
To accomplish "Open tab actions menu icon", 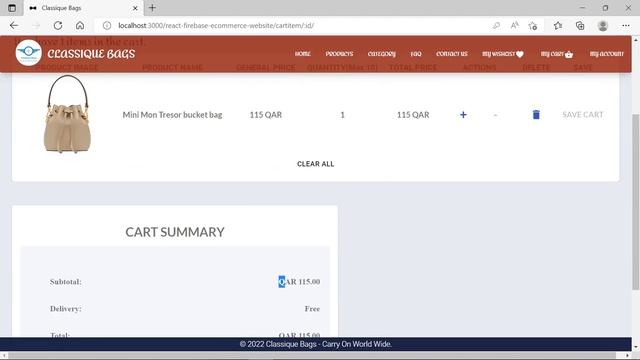I will (x=12, y=8).
